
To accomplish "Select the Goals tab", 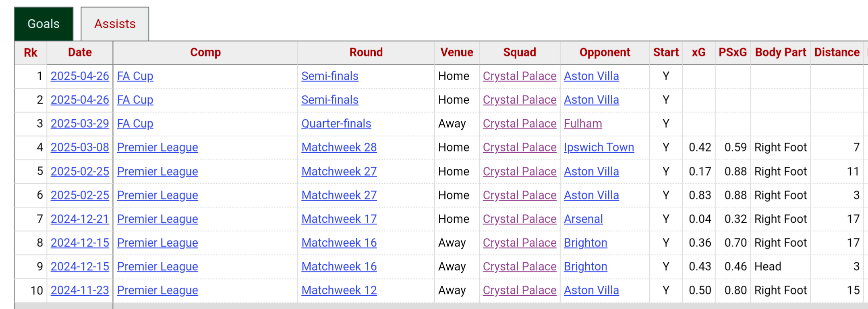I will [x=44, y=24].
